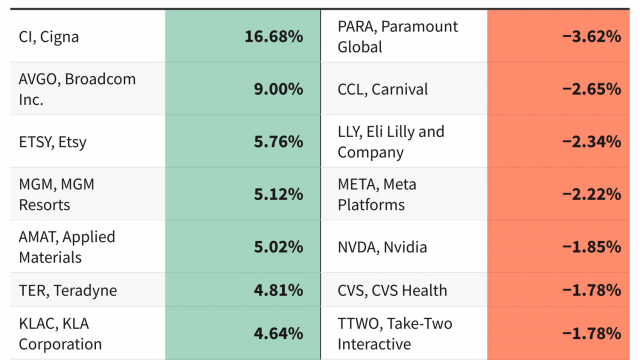Click the 16.68% gain cell

click(x=243, y=36)
